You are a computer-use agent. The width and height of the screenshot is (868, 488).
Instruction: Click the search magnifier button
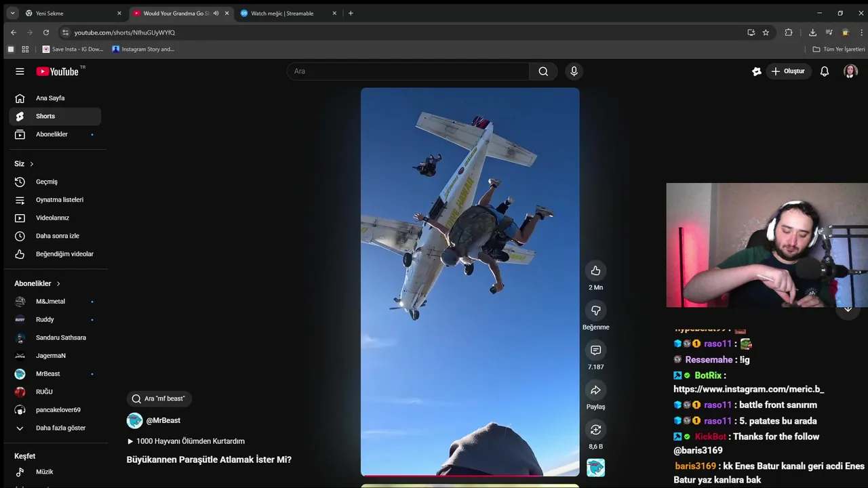(x=543, y=71)
